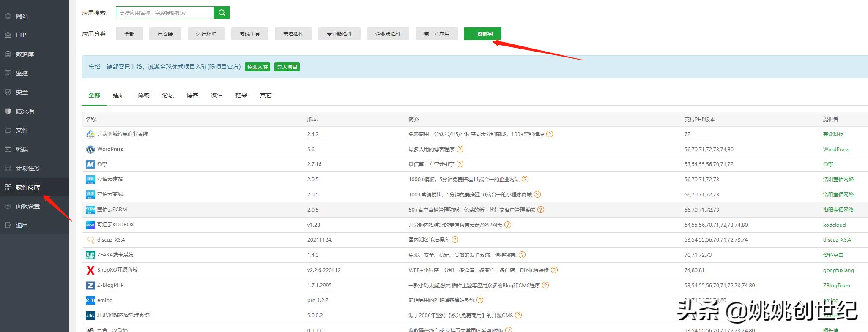Screen dimensions: 868x332
Task: Click help icon beside 微信第三方管理引擎
Action: pos(460,164)
